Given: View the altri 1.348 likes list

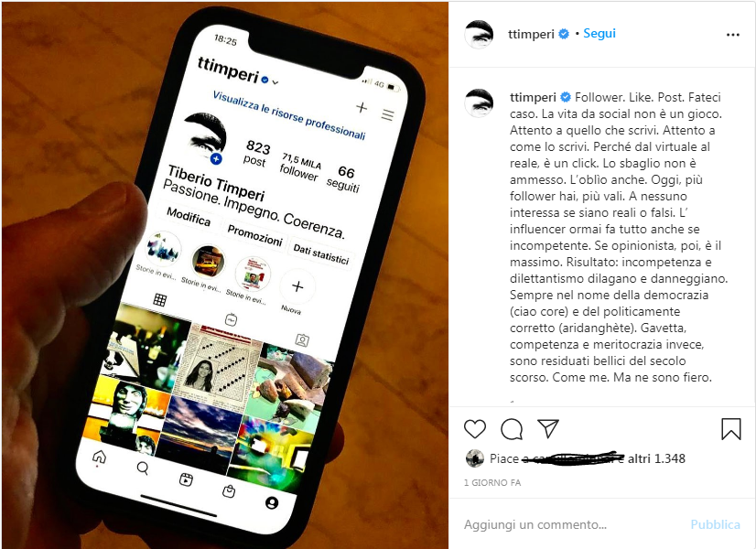Looking at the screenshot, I should coord(656,458).
